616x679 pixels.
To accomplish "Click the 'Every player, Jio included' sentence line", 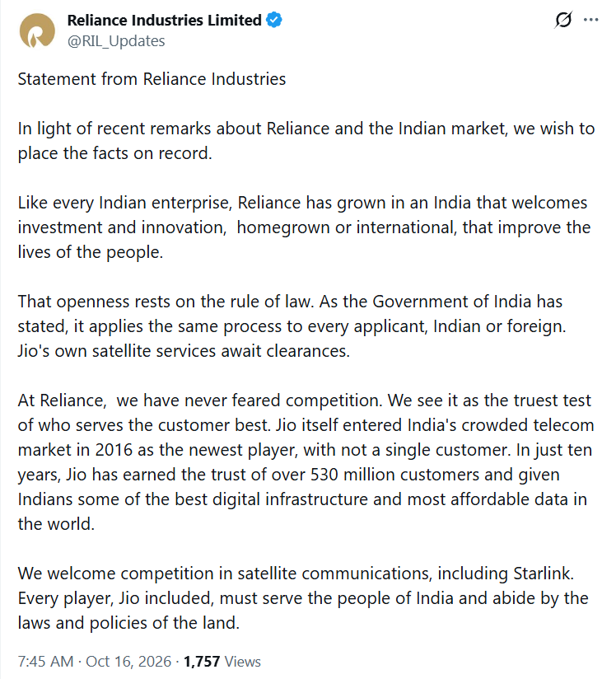I will [x=303, y=598].
